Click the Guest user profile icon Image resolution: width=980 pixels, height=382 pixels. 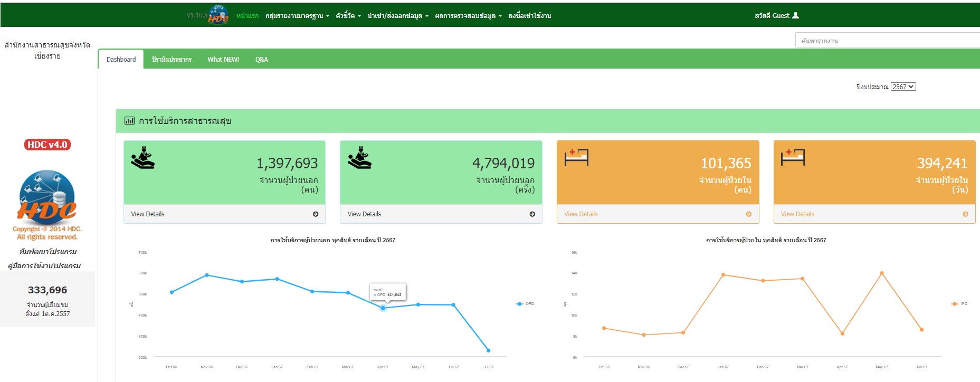tap(796, 15)
